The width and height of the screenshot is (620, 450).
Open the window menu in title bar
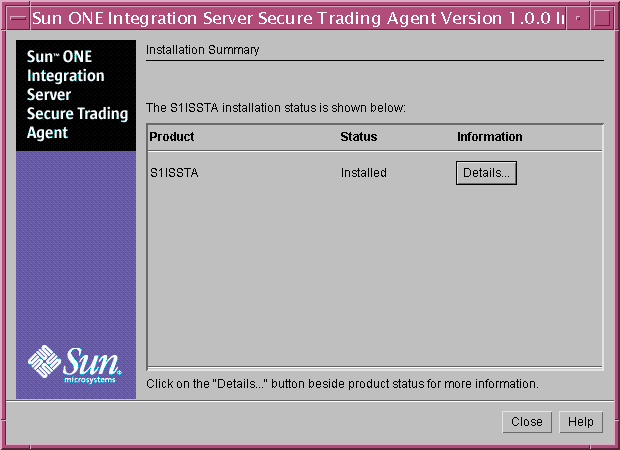click(x=17, y=18)
